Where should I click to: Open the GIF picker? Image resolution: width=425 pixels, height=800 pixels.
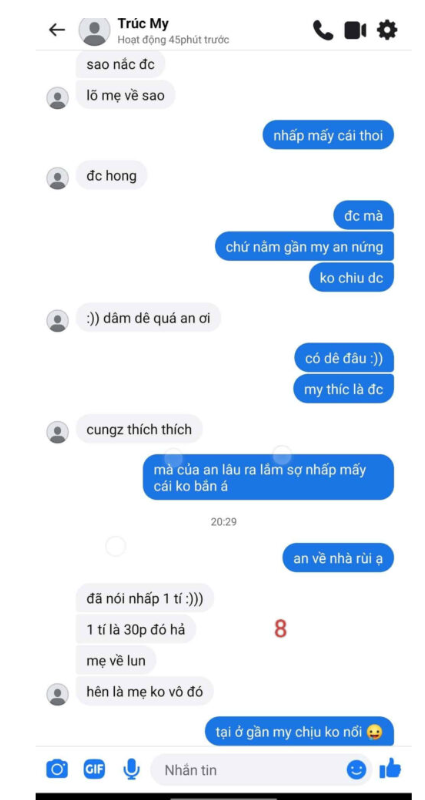[x=94, y=768]
